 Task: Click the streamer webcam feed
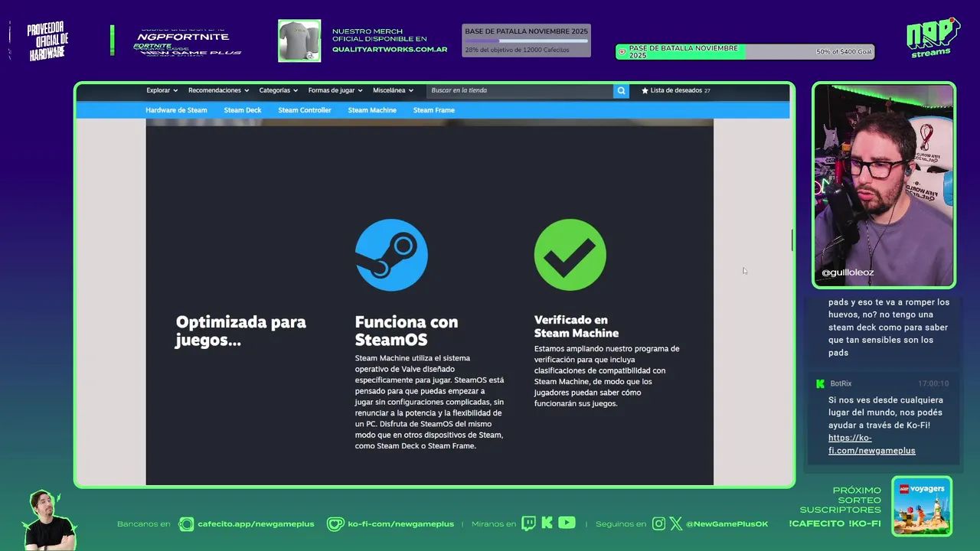click(x=884, y=185)
